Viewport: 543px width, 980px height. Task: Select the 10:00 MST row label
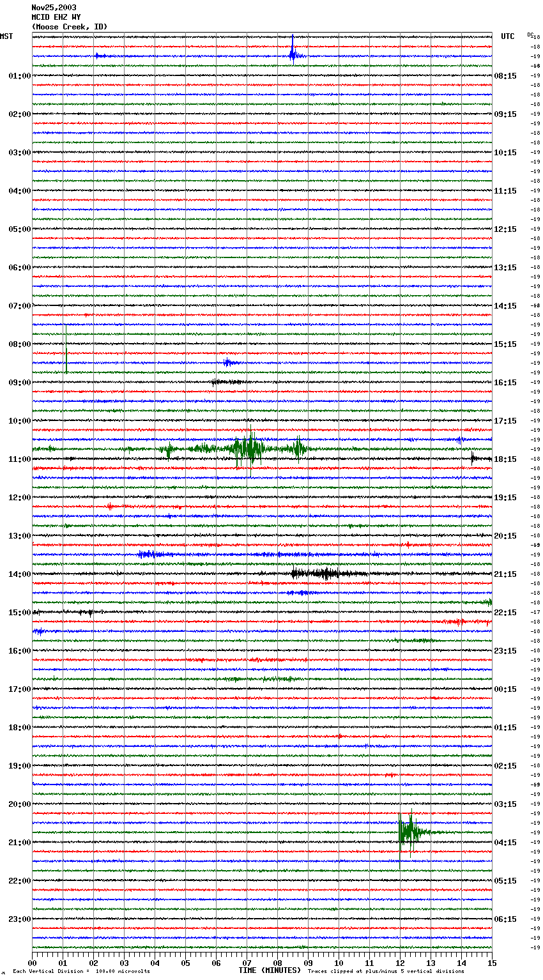coord(20,421)
